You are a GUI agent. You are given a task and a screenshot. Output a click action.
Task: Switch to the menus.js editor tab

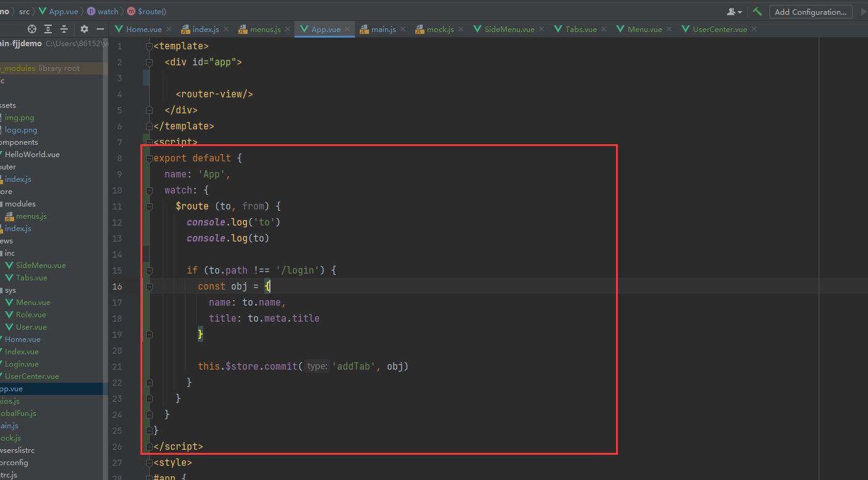pyautogui.click(x=266, y=29)
